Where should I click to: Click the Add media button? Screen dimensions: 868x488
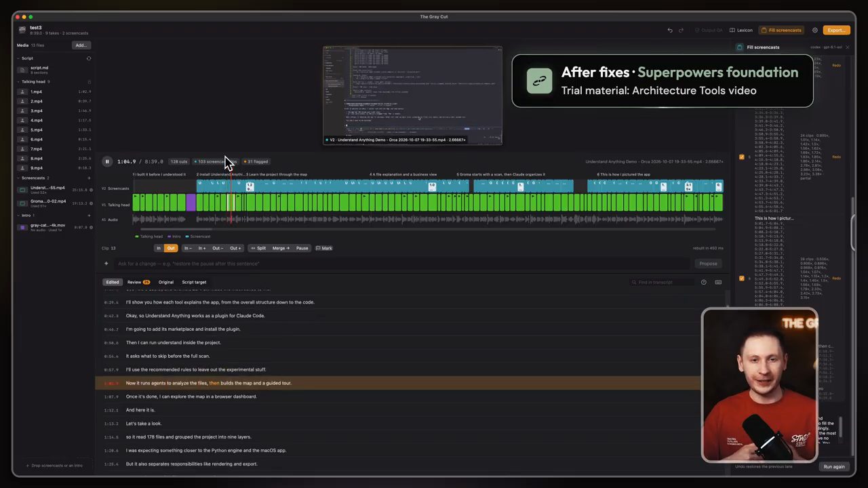coord(81,45)
